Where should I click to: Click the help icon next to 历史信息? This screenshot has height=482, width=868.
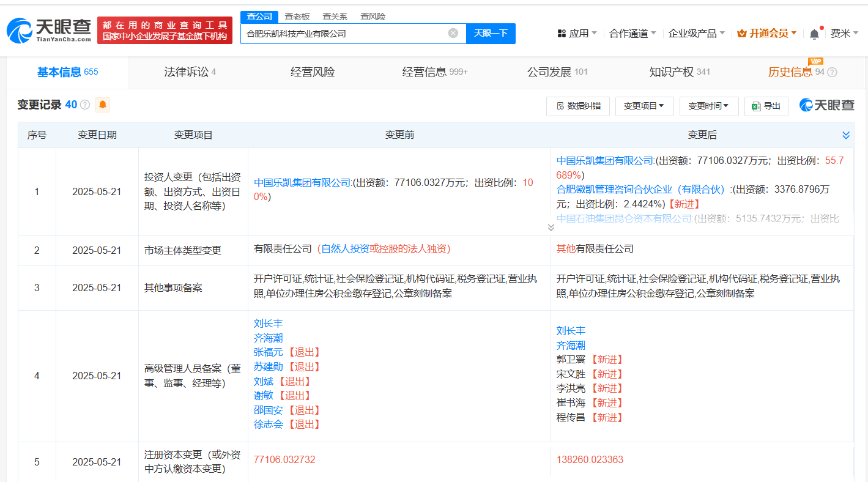pos(832,72)
